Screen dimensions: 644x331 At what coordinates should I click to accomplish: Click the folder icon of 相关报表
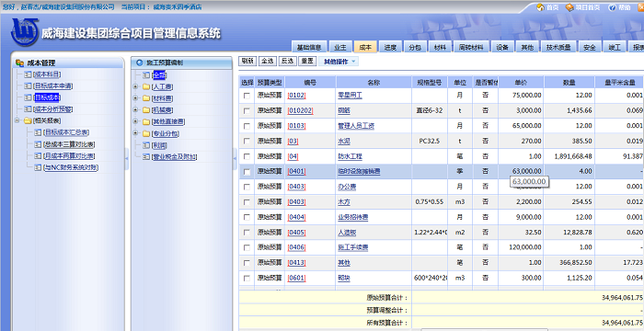tap(28, 120)
